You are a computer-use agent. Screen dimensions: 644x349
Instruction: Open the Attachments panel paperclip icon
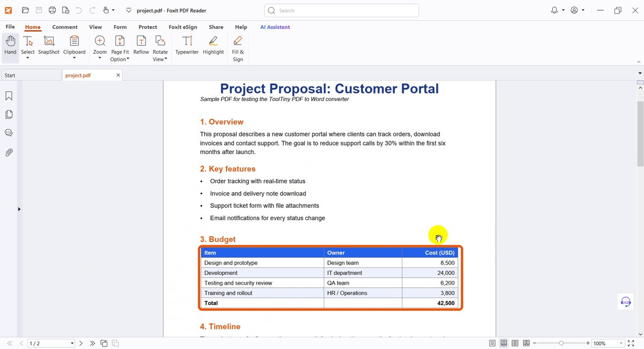click(x=9, y=152)
